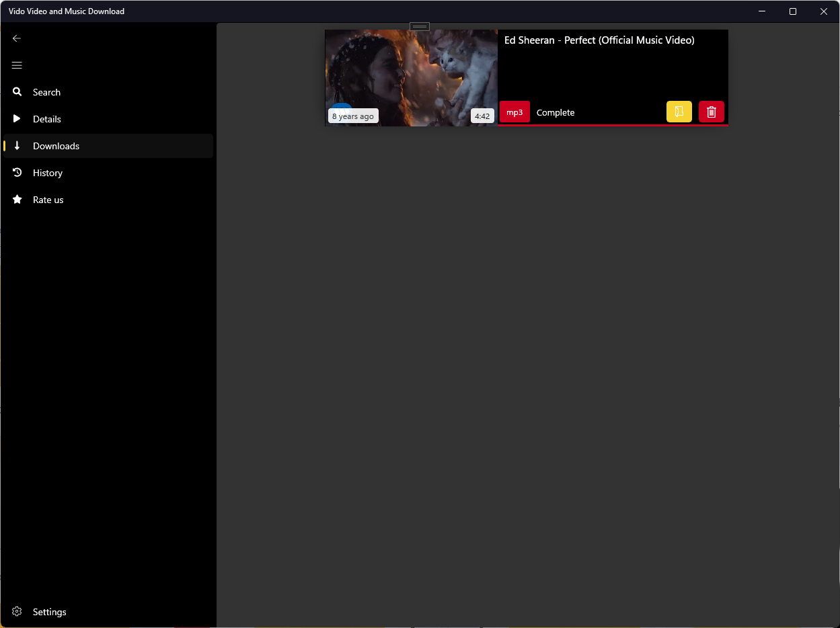
Task: Click the title Ed Sheeran - Perfect
Action: point(599,40)
